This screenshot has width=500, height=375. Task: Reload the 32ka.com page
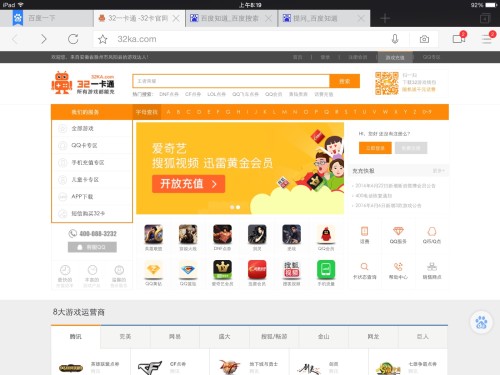pos(73,39)
